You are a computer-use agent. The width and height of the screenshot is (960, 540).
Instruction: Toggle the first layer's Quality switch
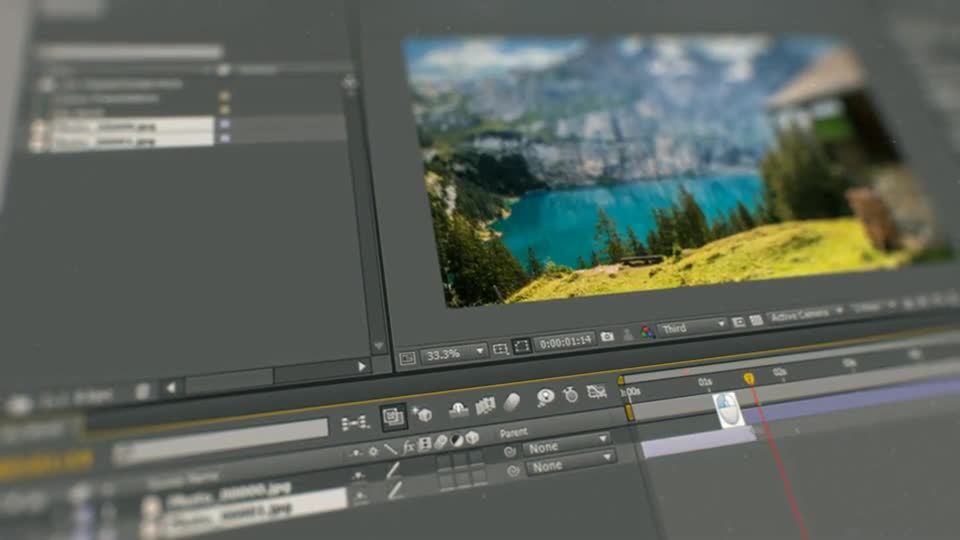click(392, 470)
